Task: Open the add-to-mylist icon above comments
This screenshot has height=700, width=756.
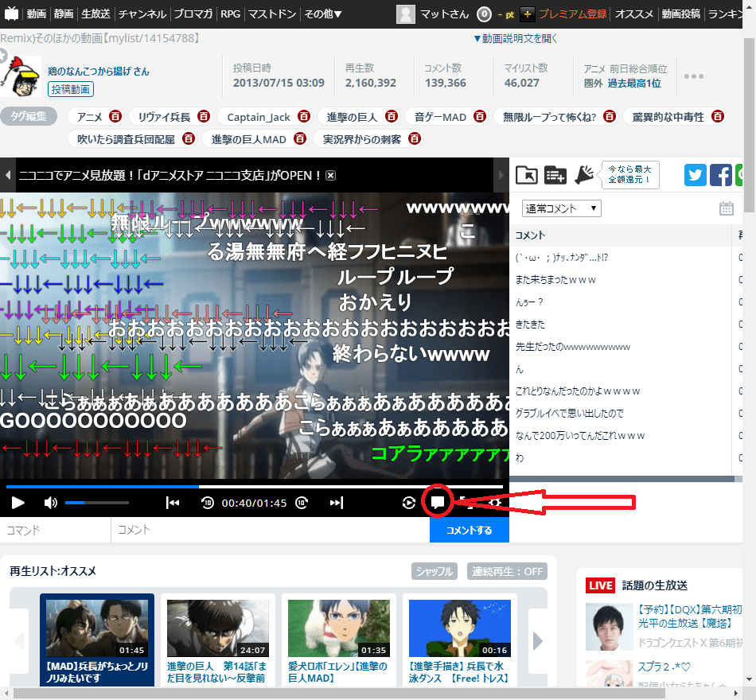Action: point(555,175)
